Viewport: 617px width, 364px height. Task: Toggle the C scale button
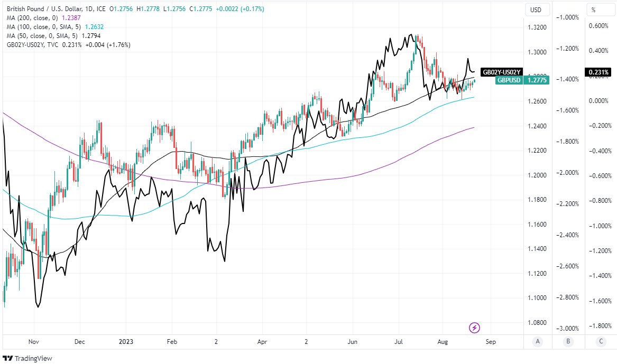601,341
